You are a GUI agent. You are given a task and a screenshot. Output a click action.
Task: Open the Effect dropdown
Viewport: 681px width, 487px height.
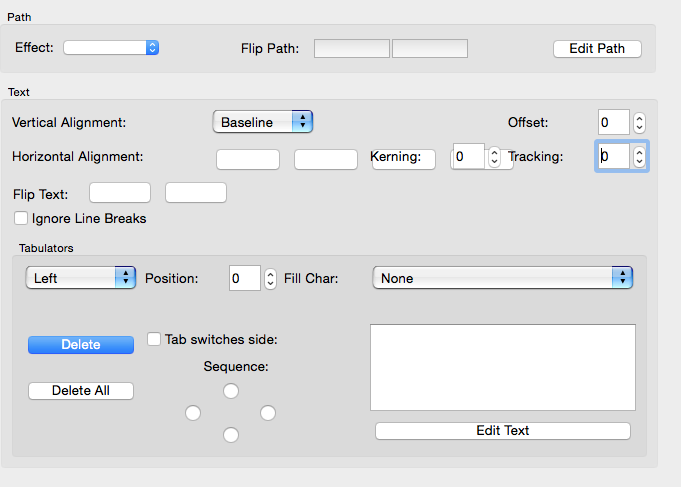coord(111,47)
